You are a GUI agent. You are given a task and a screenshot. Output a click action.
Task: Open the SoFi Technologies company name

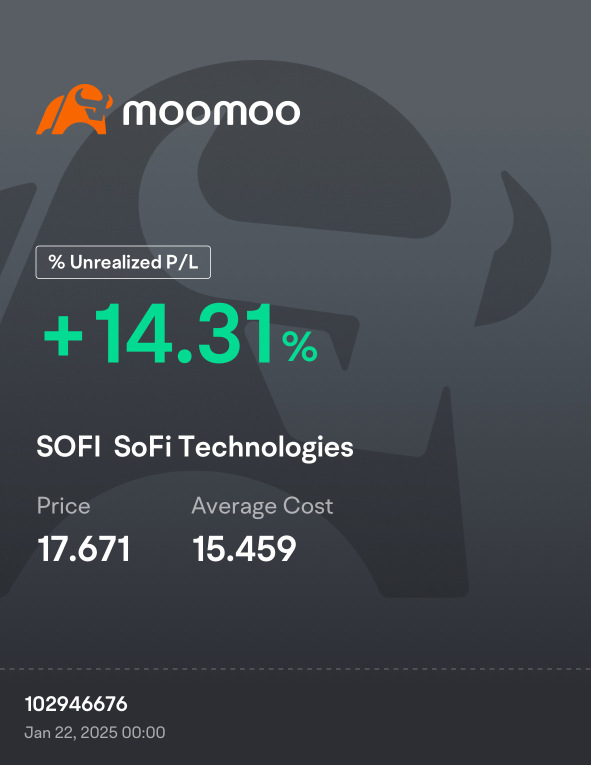click(x=233, y=447)
